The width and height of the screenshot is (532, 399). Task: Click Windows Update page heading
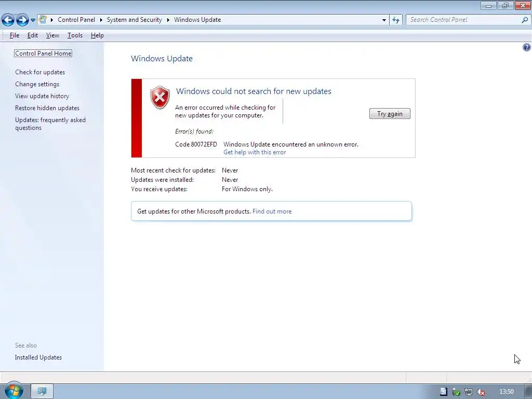pos(162,58)
